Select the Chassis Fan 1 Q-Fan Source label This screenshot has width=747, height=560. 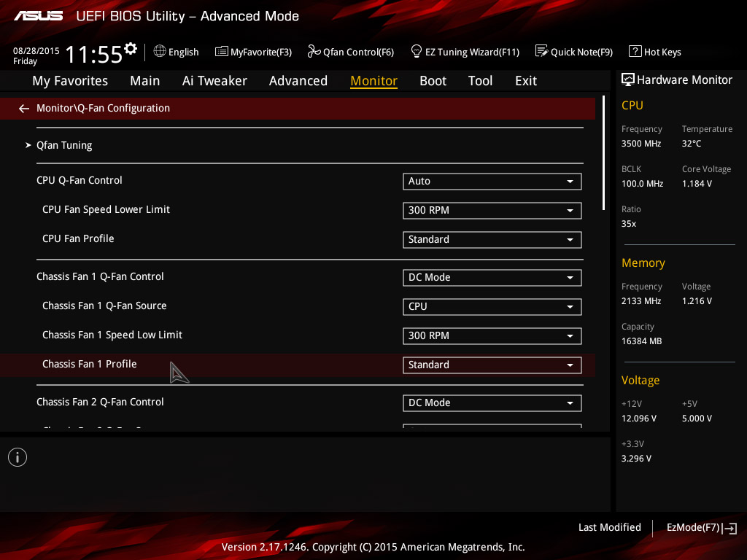pyautogui.click(x=104, y=306)
